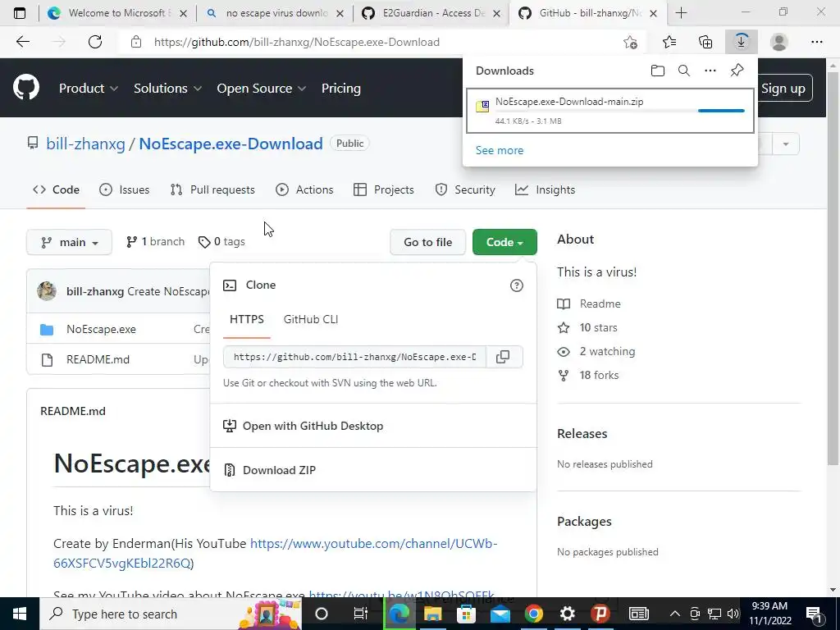The height and width of the screenshot is (630, 840).
Task: Click the site lock icon in address bar
Action: point(136,42)
